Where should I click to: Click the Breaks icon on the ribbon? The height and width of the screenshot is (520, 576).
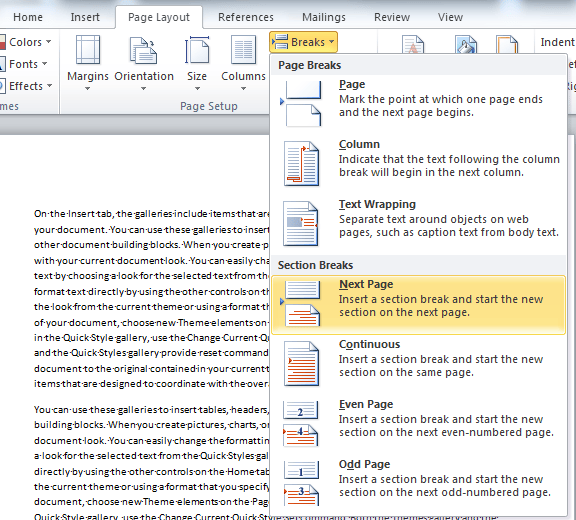[281, 42]
